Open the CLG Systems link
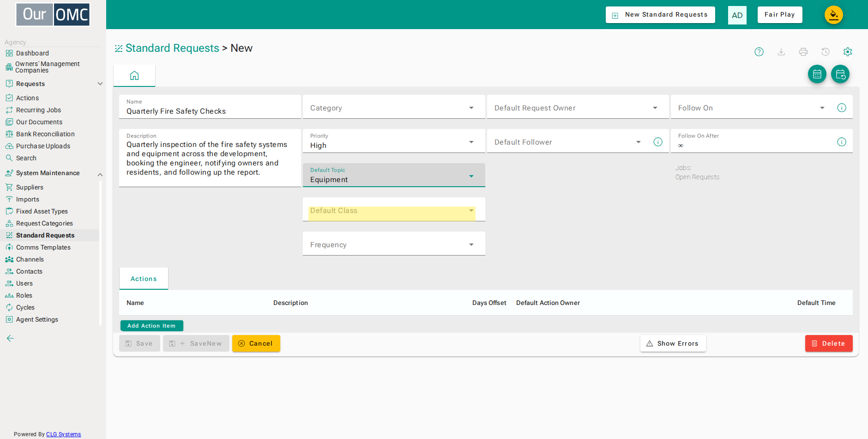 [64, 434]
